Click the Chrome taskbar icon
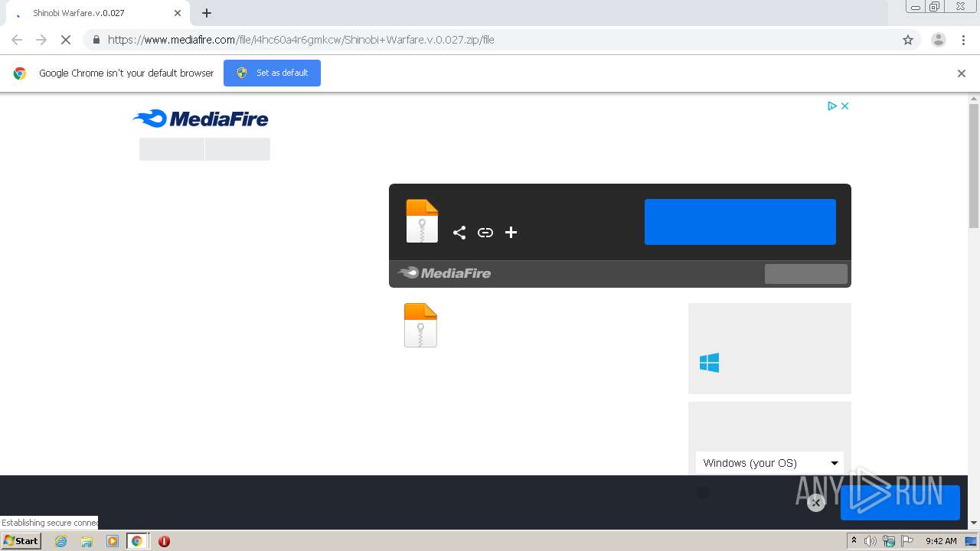The image size is (980, 551). tap(137, 541)
